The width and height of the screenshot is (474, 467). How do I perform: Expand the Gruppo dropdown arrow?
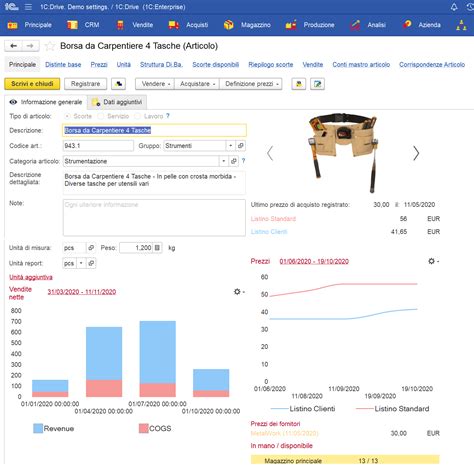point(231,146)
